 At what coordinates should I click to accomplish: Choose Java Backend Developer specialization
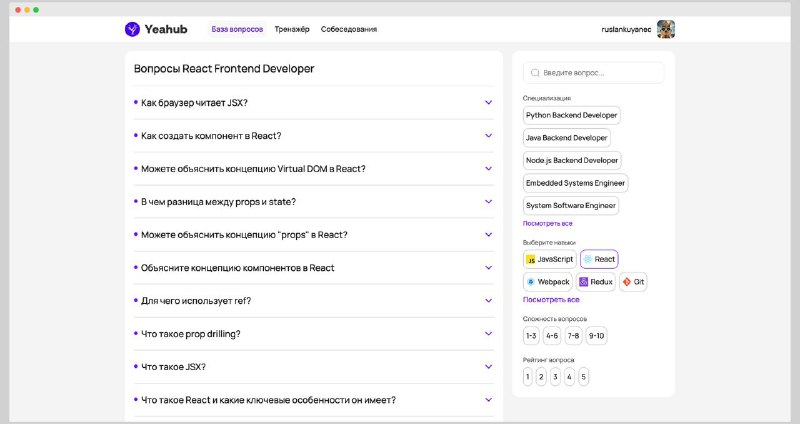coord(566,138)
